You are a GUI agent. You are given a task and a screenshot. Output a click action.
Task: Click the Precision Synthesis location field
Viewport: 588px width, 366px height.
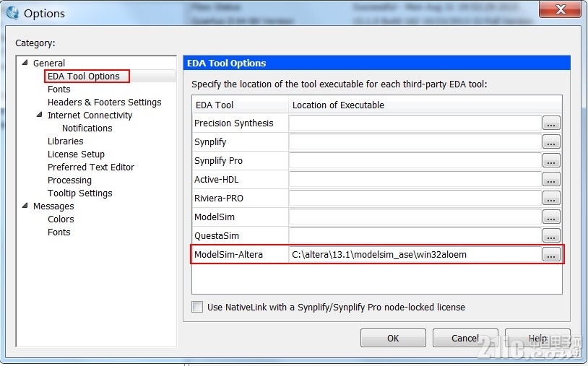(415, 123)
